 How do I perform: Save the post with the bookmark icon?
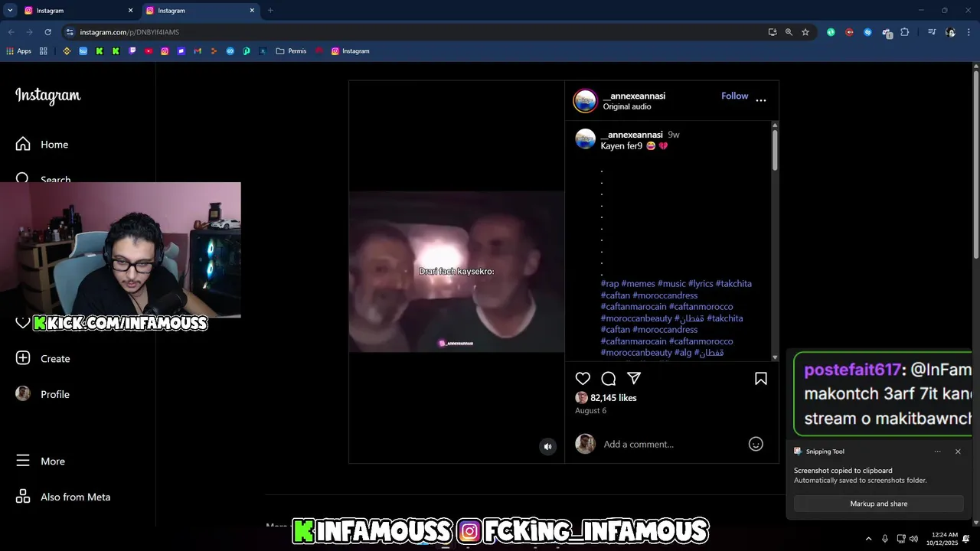(x=761, y=378)
